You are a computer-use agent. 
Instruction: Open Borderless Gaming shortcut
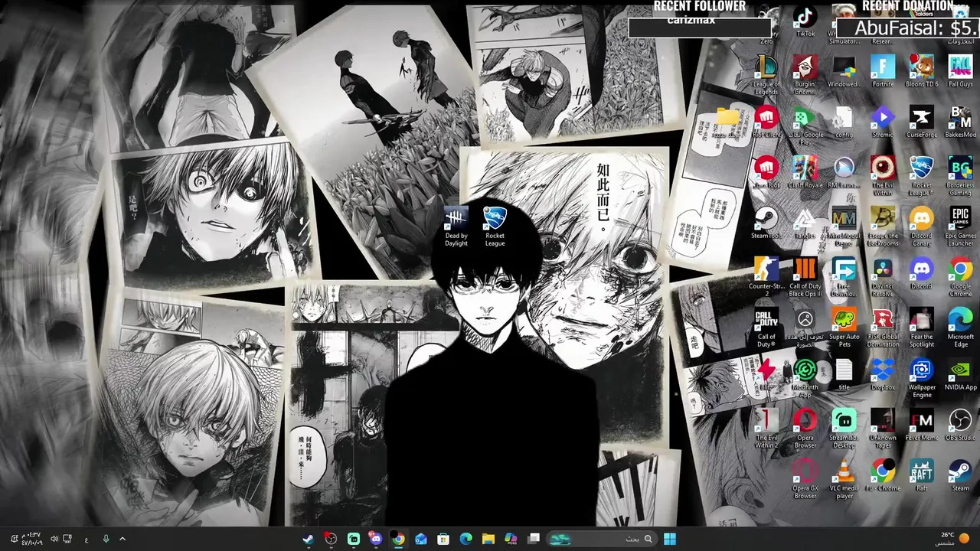960,176
